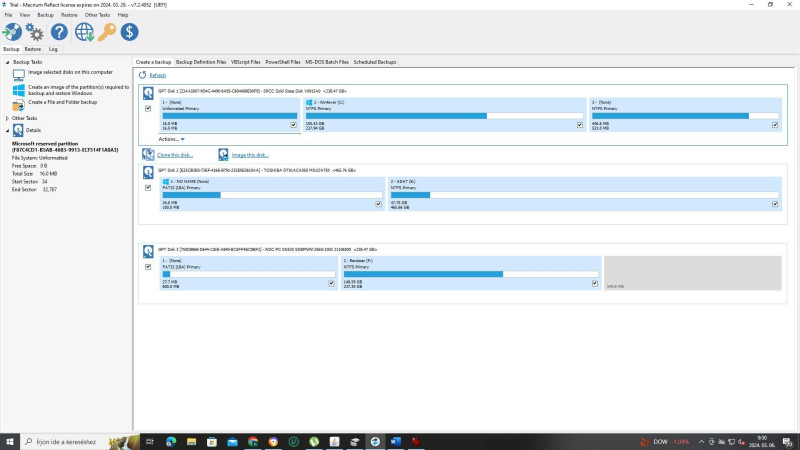
Task: Click the Clone this disk link
Action: click(175, 155)
